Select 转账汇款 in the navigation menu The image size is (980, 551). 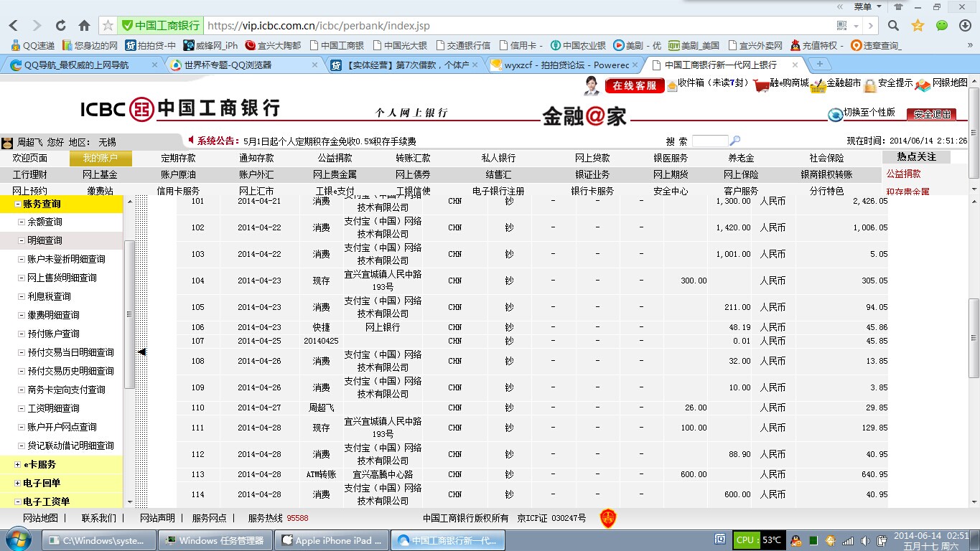[x=413, y=159]
